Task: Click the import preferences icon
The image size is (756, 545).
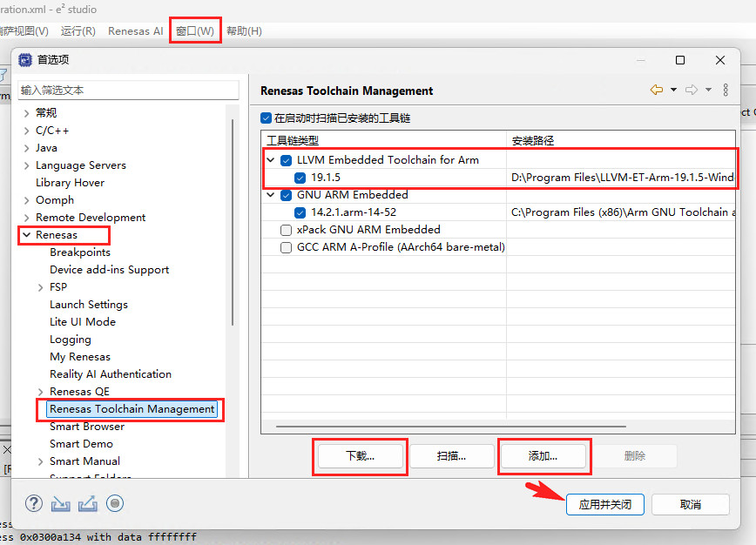Action: 61,504
